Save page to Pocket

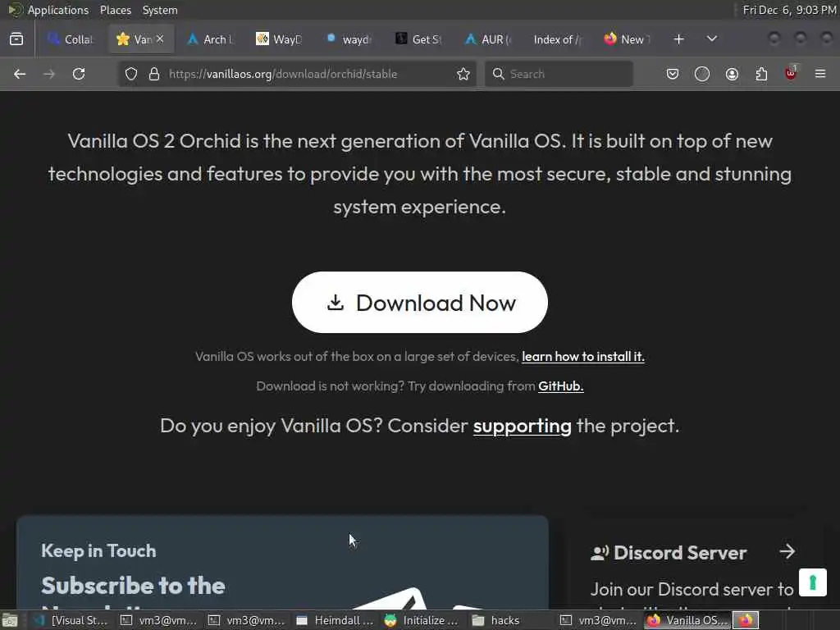point(673,74)
